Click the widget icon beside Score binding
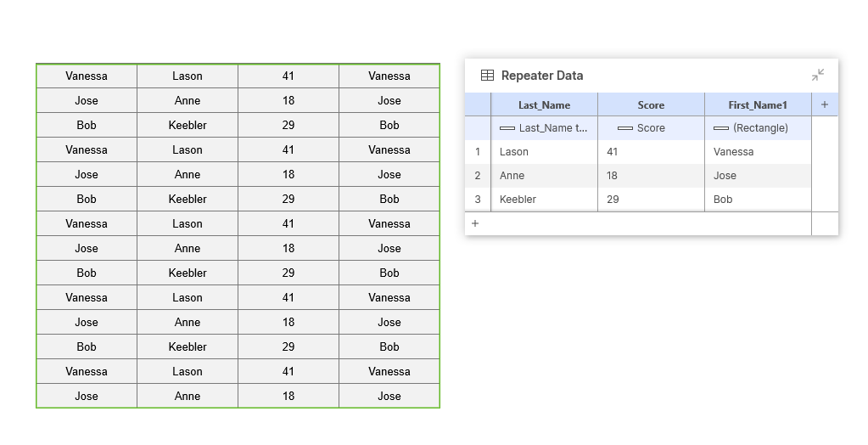This screenshot has height=445, width=868. point(625,128)
